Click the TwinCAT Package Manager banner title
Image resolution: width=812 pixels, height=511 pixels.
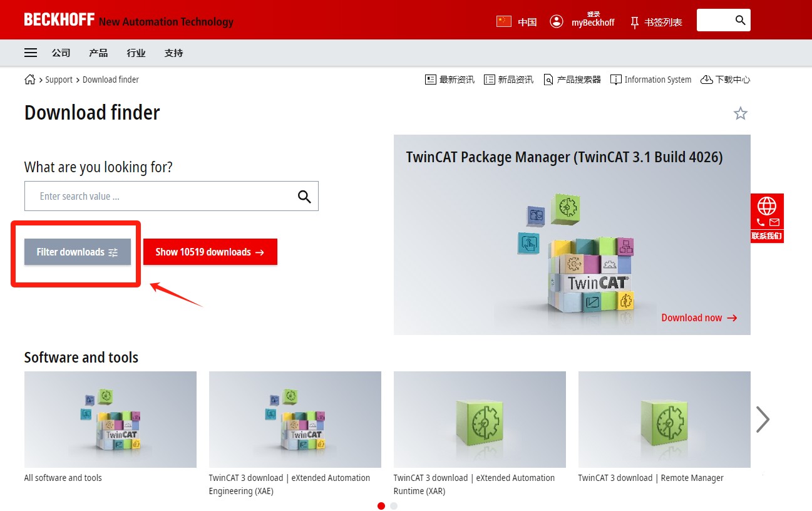tap(564, 157)
